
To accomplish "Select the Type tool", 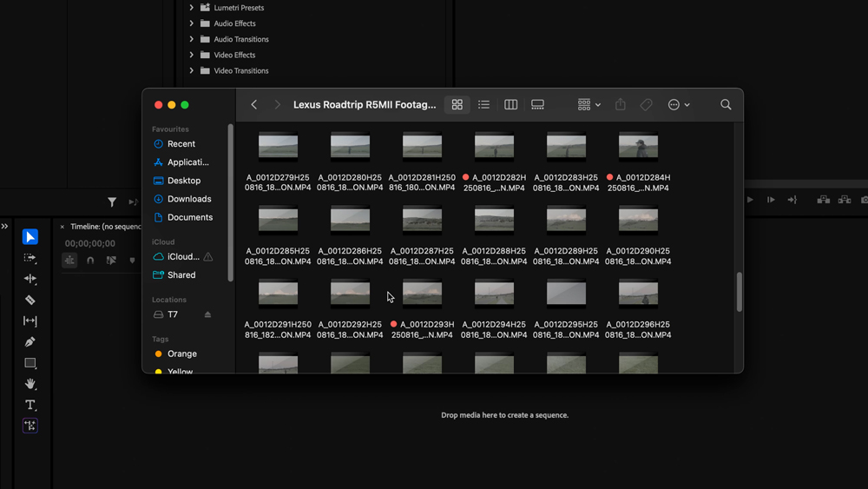I will 30,405.
